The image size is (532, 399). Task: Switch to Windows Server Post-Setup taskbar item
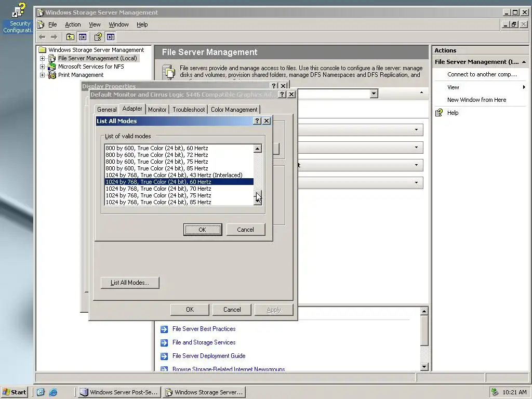119,392
